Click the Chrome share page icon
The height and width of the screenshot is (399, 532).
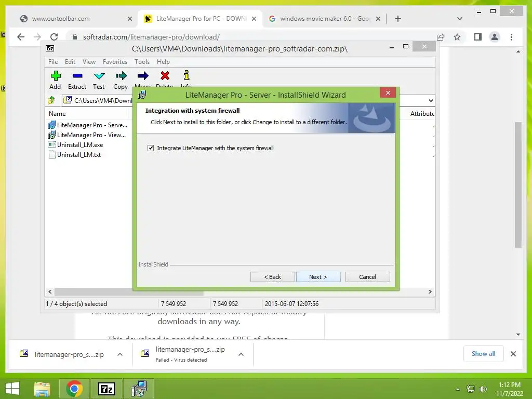coord(441,37)
